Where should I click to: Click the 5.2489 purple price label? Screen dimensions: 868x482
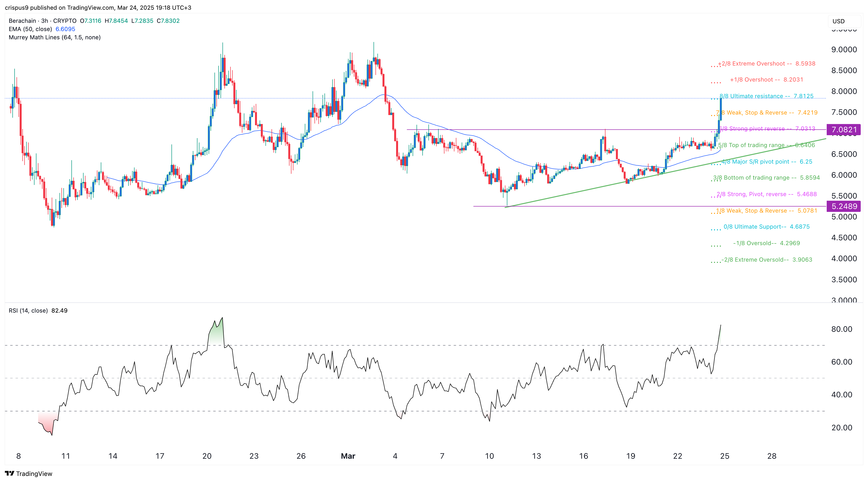[844, 206]
